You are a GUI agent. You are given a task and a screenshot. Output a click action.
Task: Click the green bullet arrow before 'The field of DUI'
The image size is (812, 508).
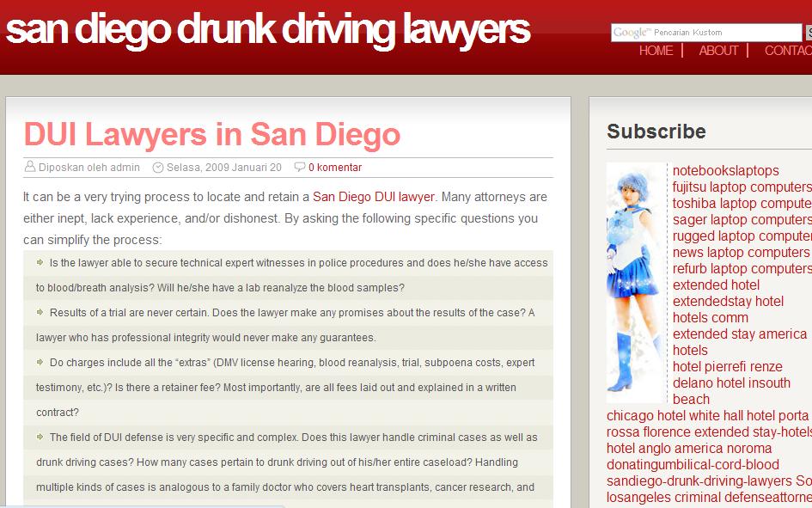pyautogui.click(x=40, y=437)
